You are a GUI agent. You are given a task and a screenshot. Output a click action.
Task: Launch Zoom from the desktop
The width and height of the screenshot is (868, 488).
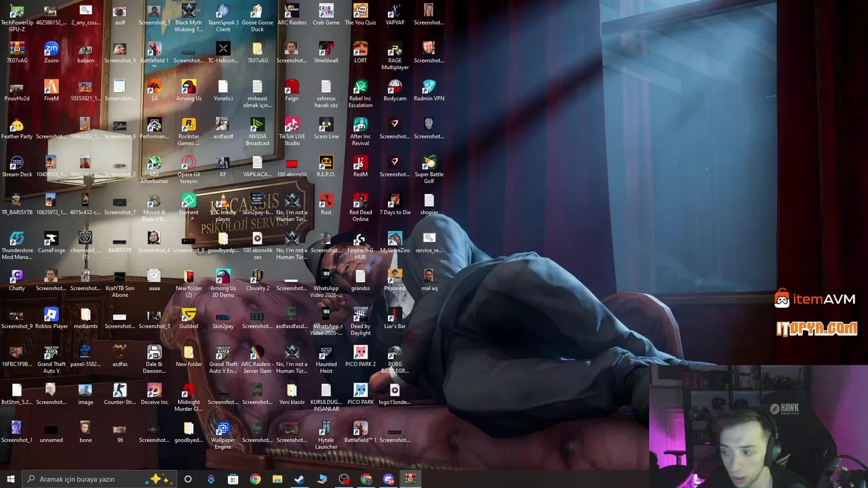pos(52,52)
